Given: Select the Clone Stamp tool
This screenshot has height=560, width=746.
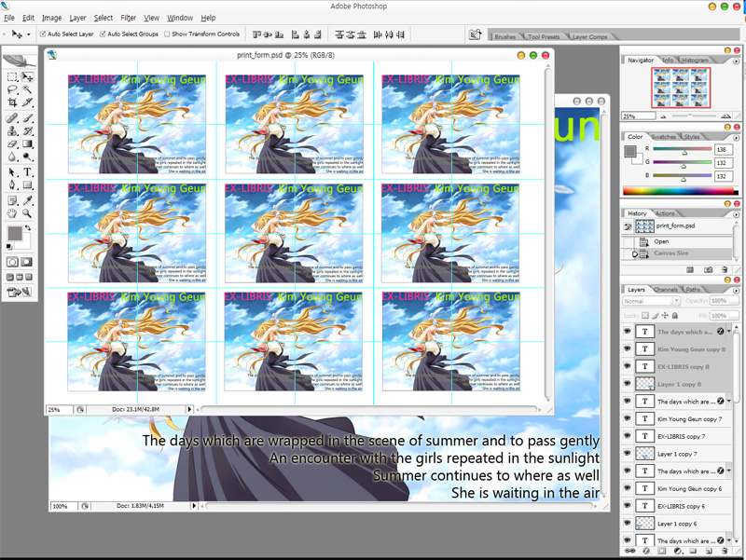Looking at the screenshot, I should click(x=12, y=130).
